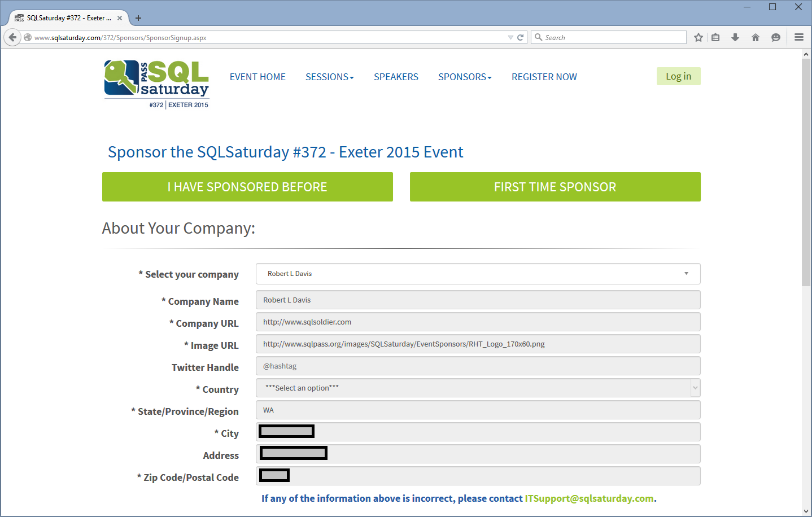
Task: Click the reload page icon
Action: (521, 38)
